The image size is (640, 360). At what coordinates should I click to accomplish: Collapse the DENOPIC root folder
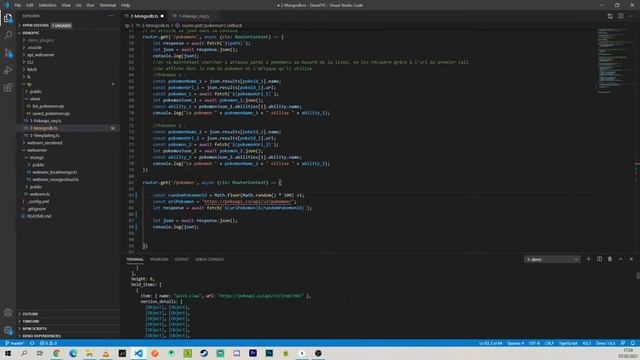click(31, 33)
